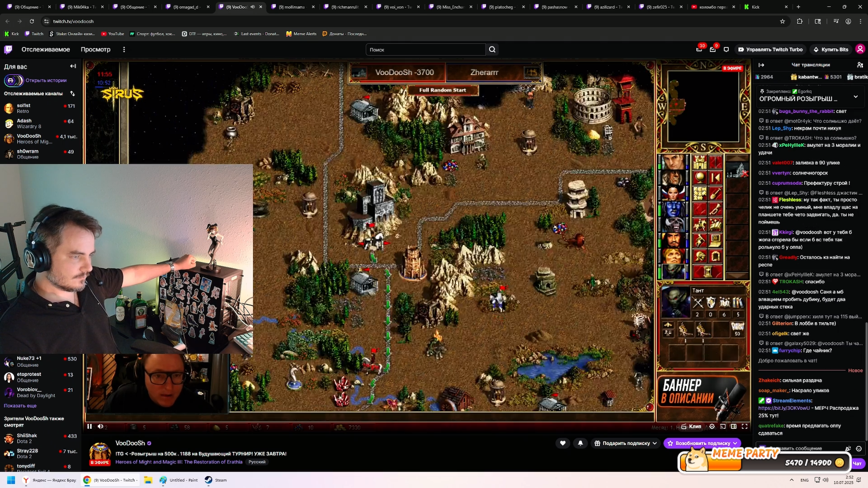The image size is (868, 488).
Task: Click Купить Bits button
Action: click(830, 50)
